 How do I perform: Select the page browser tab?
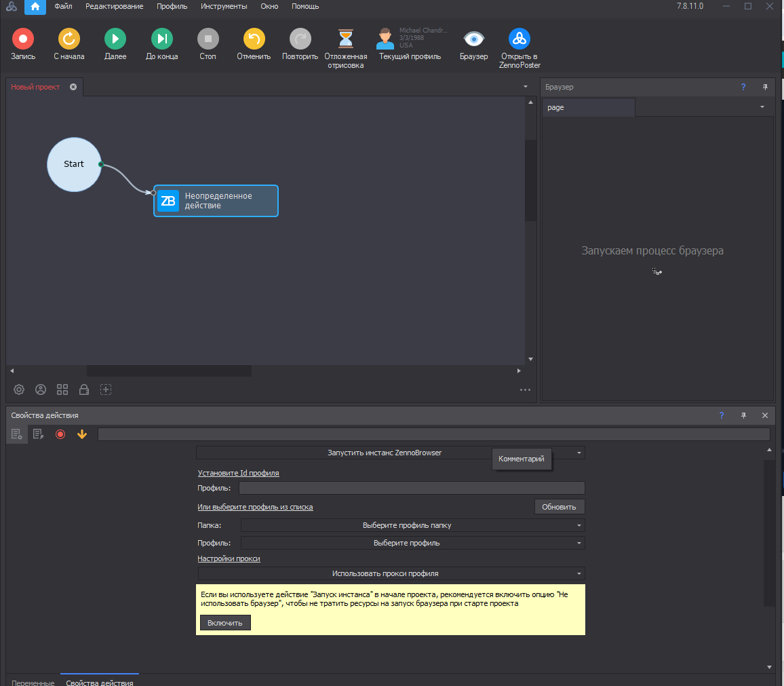coord(589,108)
